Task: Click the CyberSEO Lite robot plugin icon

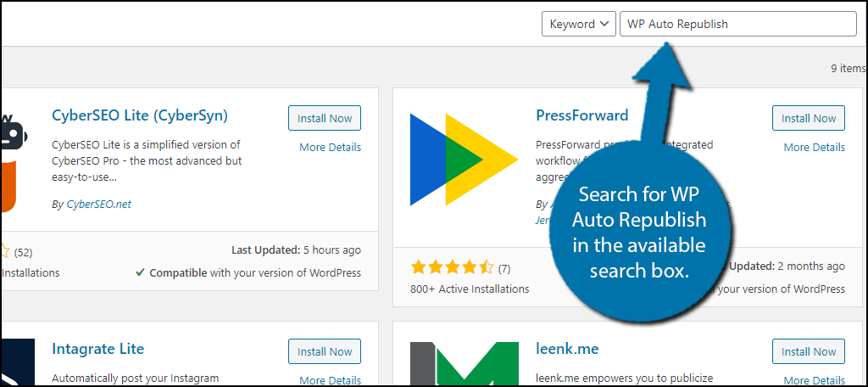Action: [14, 164]
